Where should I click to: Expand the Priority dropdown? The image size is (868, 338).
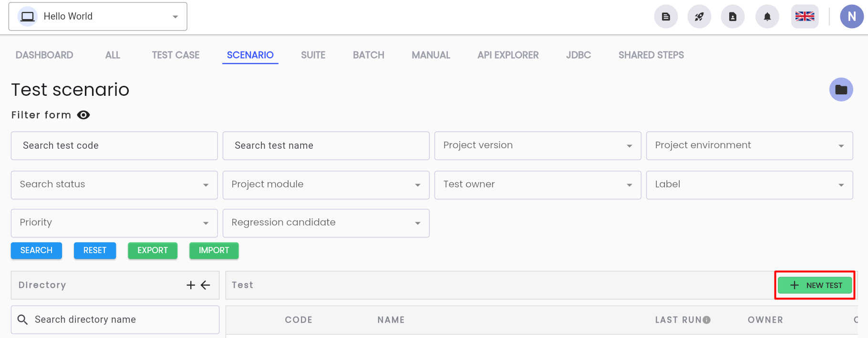click(114, 223)
